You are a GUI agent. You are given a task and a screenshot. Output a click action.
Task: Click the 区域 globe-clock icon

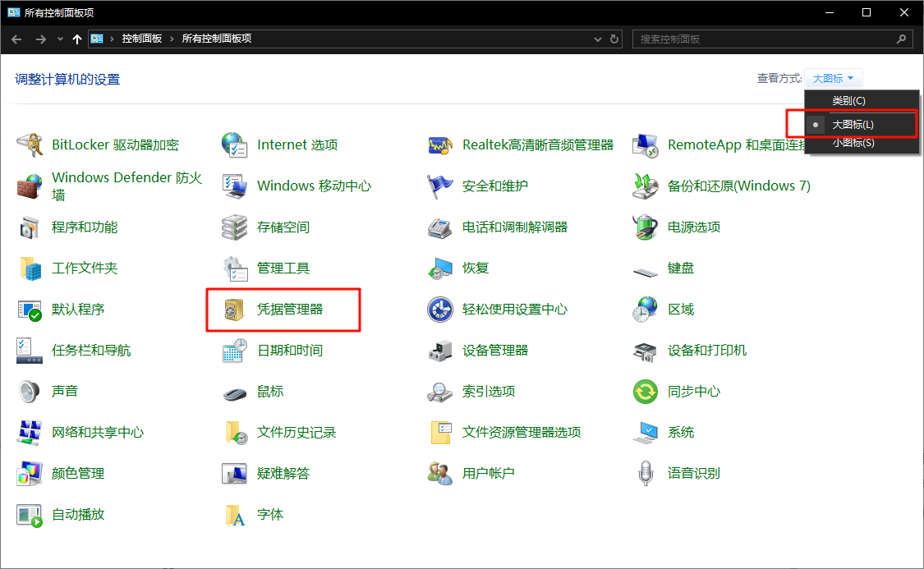[x=646, y=310]
